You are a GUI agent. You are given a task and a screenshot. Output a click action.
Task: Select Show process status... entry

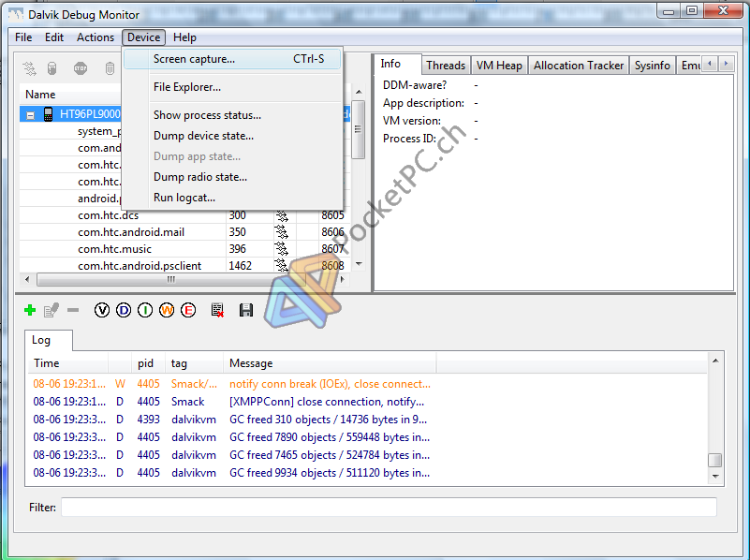(x=232, y=115)
